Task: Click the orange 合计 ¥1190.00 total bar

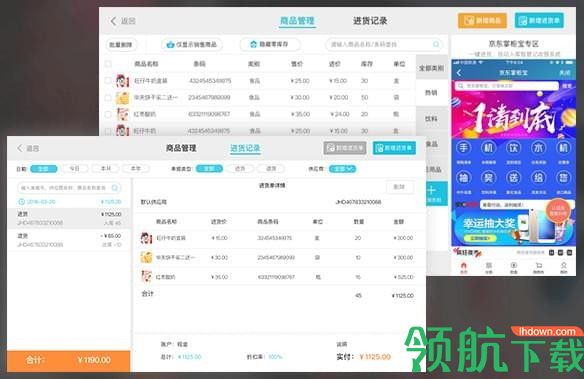Action: 69,360
